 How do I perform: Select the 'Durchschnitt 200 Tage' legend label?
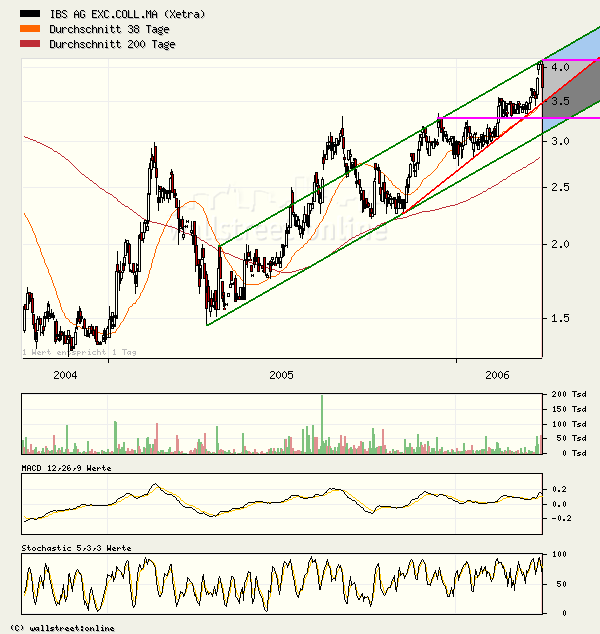click(x=112, y=44)
